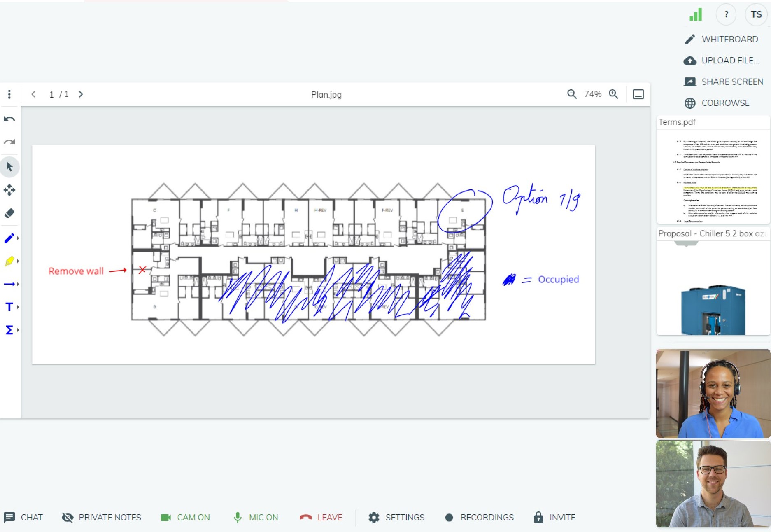Select the eraser tool
Screen dimensions: 771x532
pyautogui.click(x=9, y=213)
